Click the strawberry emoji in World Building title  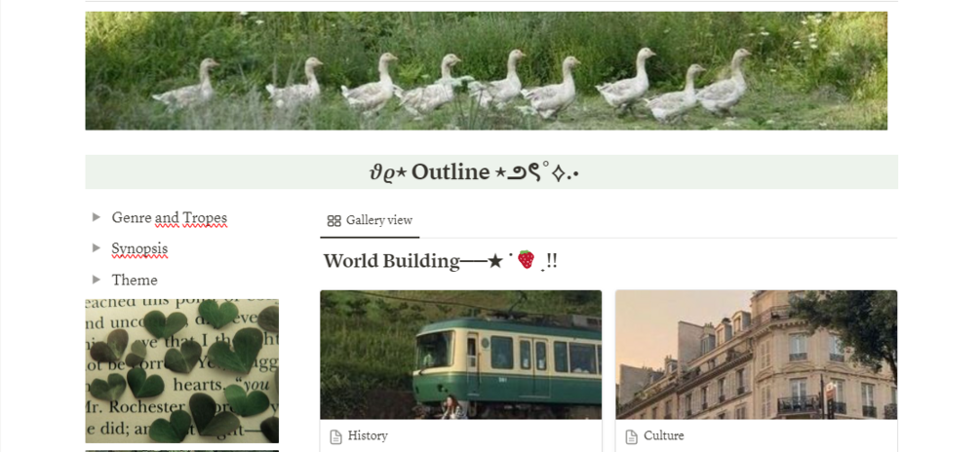pos(527,259)
